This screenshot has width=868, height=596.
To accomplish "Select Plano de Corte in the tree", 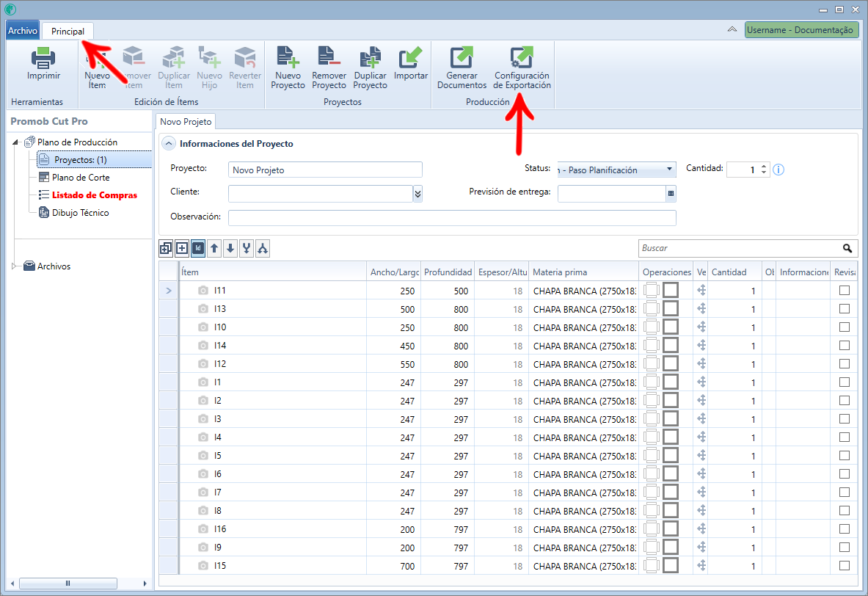I will (81, 177).
